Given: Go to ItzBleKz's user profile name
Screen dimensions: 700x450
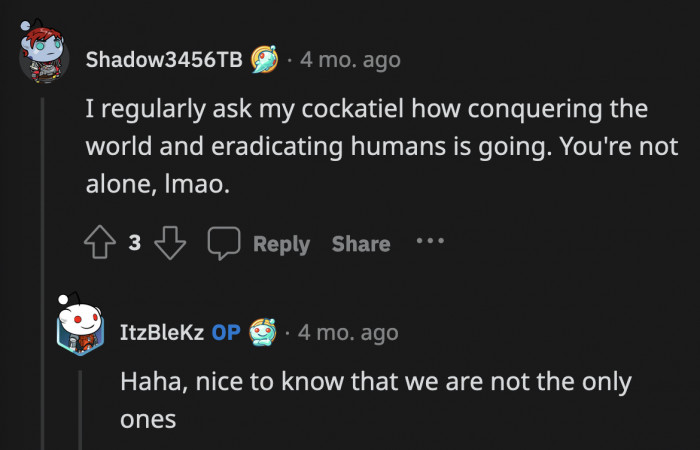Looking at the screenshot, I should pyautogui.click(x=161, y=333).
